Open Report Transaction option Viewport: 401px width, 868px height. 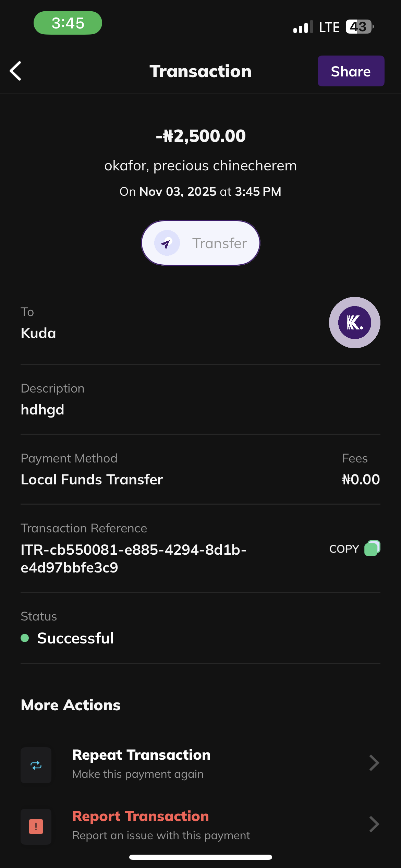[141, 824]
